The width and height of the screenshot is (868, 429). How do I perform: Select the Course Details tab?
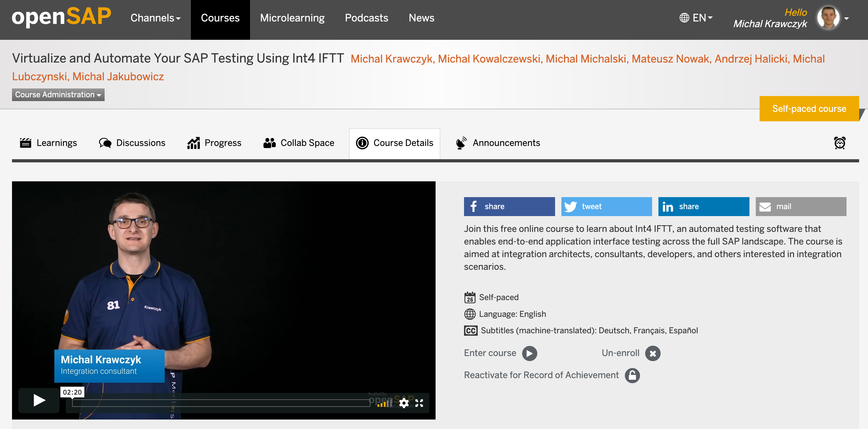click(394, 143)
